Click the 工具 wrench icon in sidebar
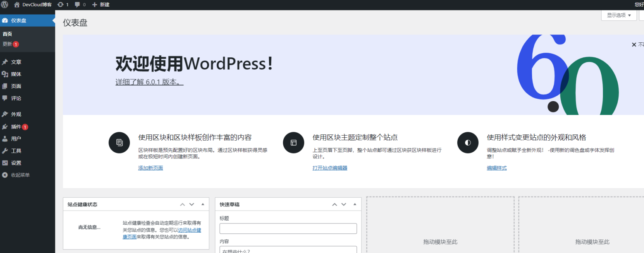This screenshot has width=644, height=253. 5,151
